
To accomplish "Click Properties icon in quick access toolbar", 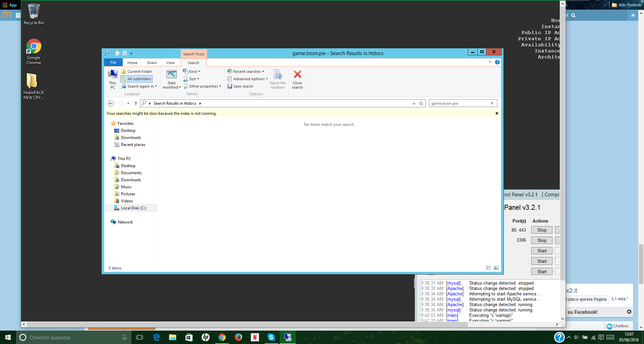I will (117, 53).
